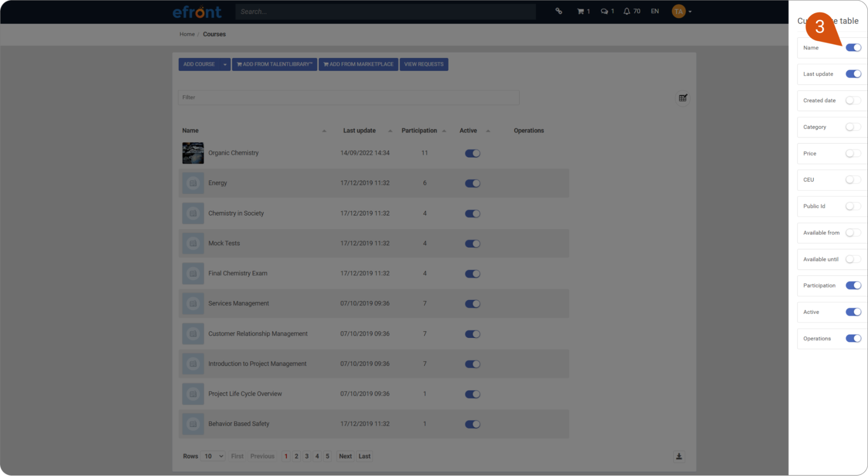This screenshot has width=868, height=476.
Task: Go to page 3
Action: pos(307,456)
